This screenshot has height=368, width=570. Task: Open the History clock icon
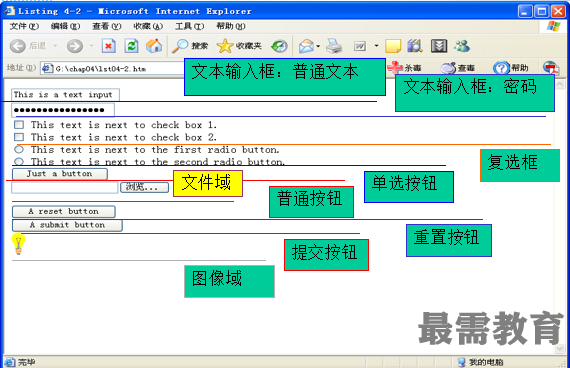point(279,46)
